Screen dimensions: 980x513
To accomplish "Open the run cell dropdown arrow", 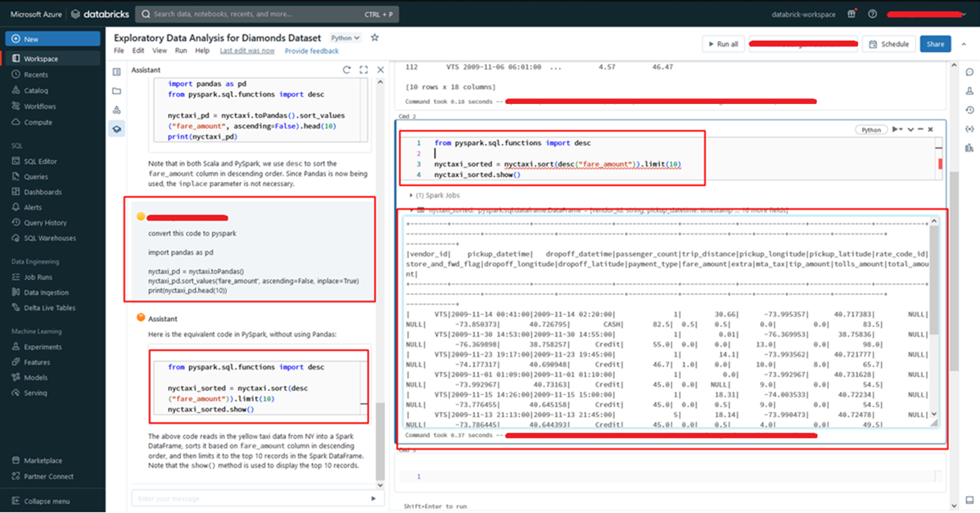I will coord(901,129).
